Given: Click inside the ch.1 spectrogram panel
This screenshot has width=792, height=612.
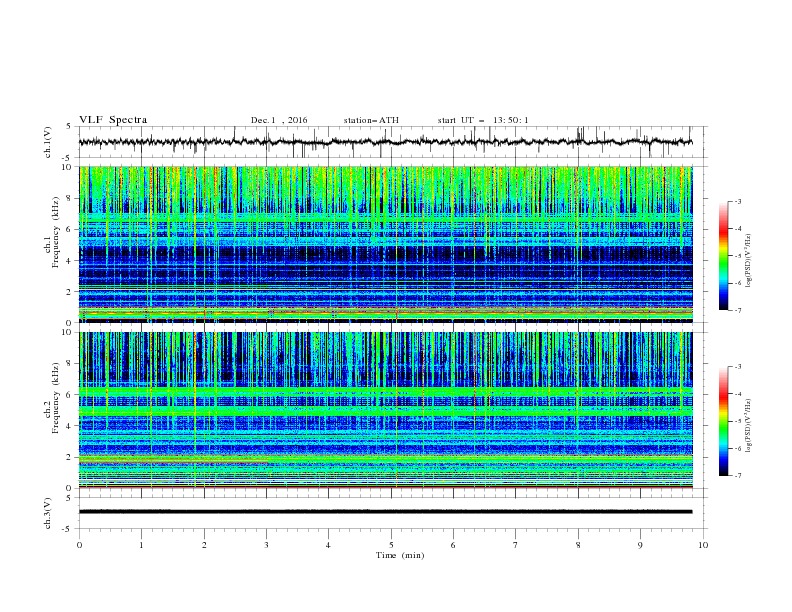Looking at the screenshot, I should click(385, 244).
